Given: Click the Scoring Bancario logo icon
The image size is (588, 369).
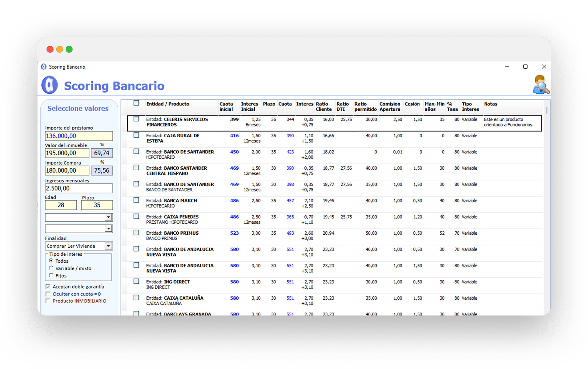Looking at the screenshot, I should click(x=49, y=85).
